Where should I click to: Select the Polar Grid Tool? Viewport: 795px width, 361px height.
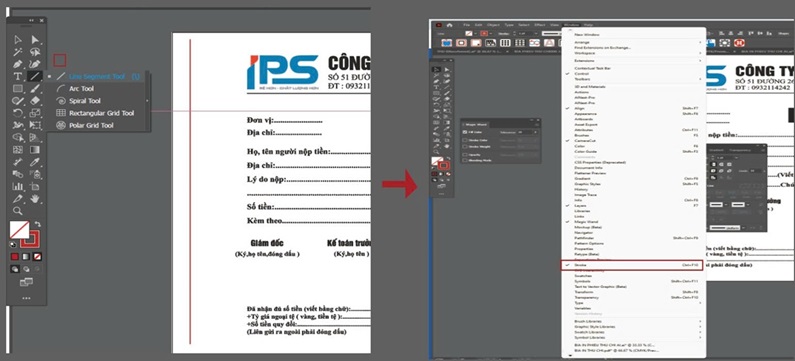[91, 125]
